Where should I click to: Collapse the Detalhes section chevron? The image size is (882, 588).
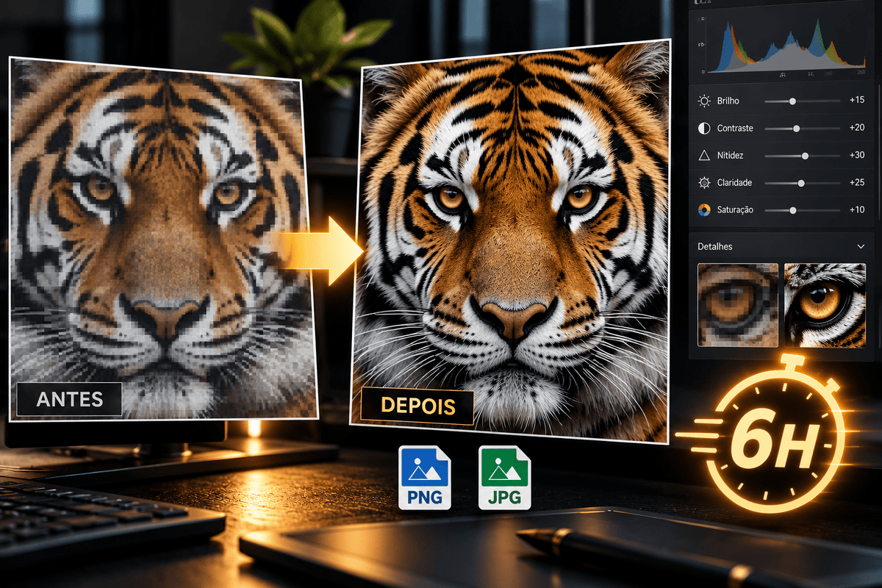[x=861, y=247]
